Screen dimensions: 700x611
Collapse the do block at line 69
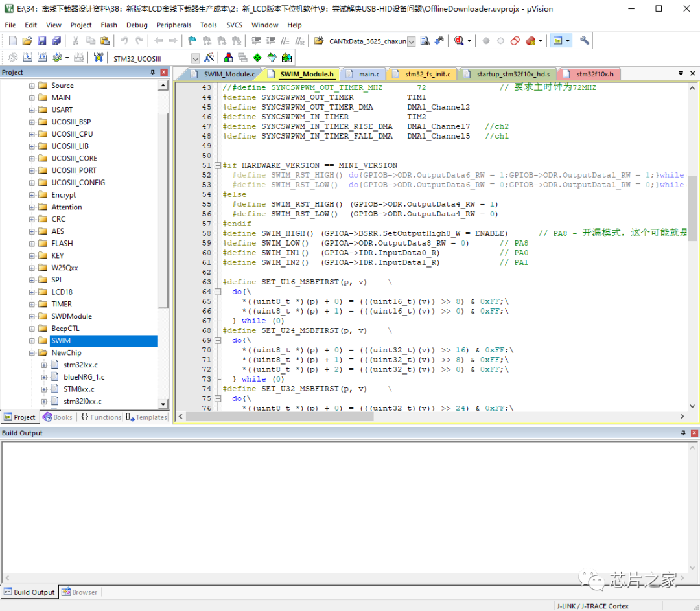[x=218, y=340]
